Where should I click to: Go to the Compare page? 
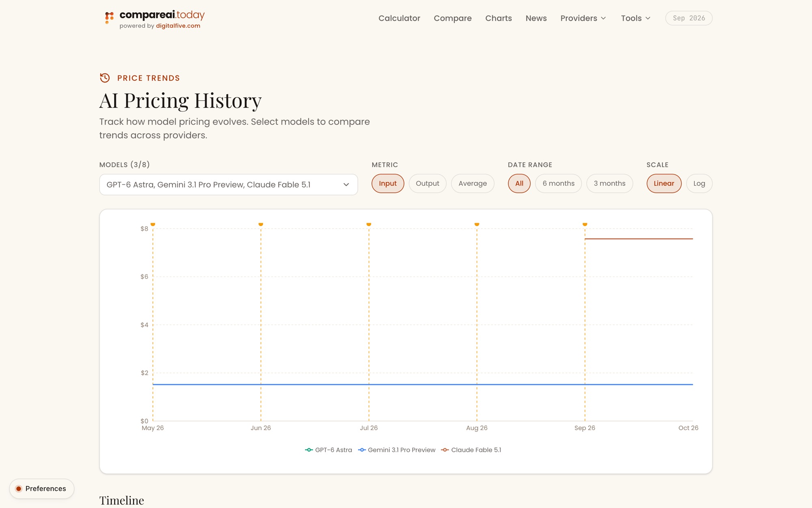click(453, 18)
